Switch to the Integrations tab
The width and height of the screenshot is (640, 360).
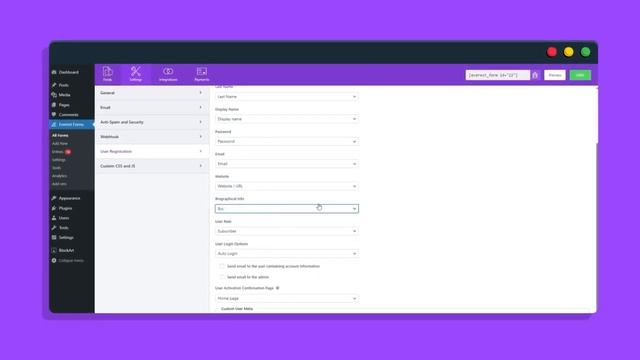click(x=168, y=74)
